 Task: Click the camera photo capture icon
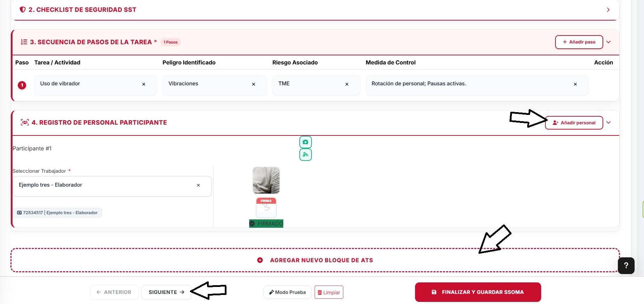(305, 142)
